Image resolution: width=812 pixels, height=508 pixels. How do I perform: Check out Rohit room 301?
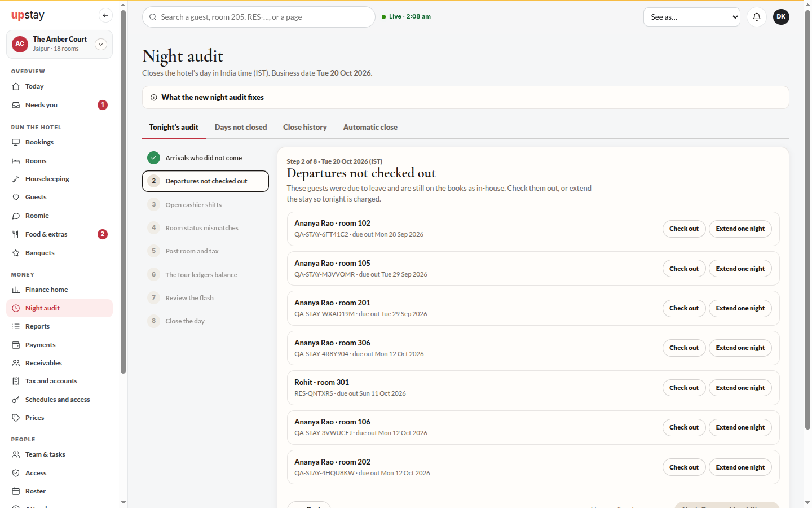point(684,388)
